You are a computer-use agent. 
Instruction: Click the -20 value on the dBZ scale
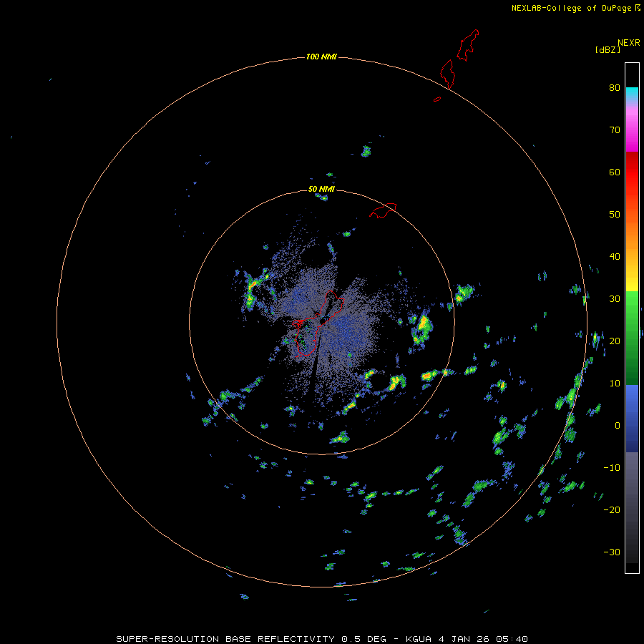pos(612,510)
